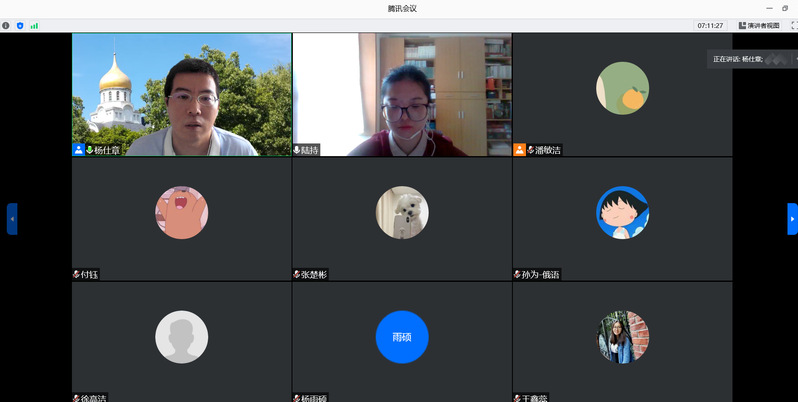Click 王鑫蕊's profile photo avatar
This screenshot has height=402, width=798.
point(622,337)
